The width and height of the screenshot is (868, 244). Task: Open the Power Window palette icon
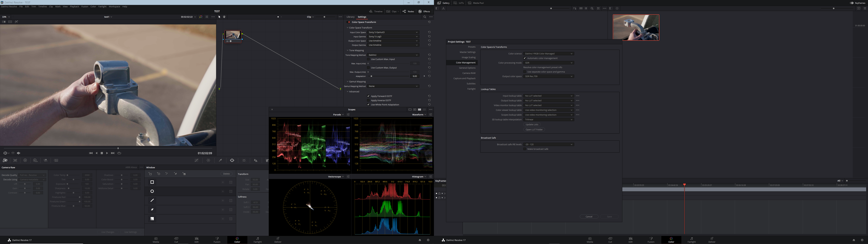[232, 160]
